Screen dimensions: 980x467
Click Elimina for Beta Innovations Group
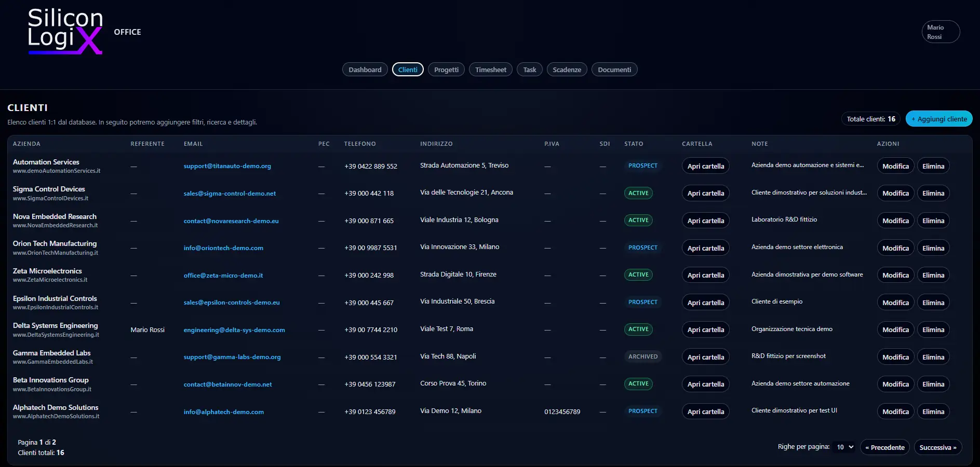pyautogui.click(x=933, y=384)
